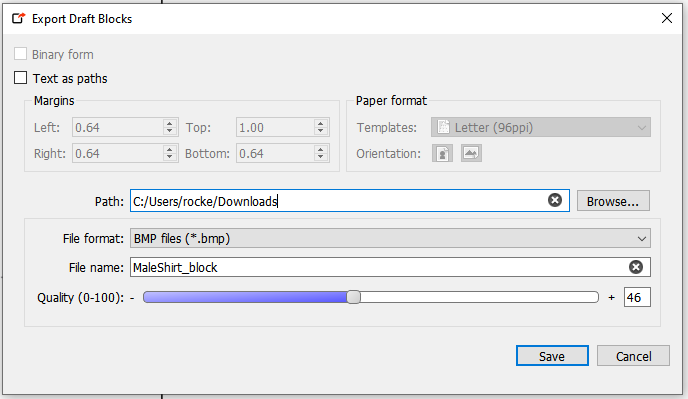Click the Cancel button

[x=633, y=356]
